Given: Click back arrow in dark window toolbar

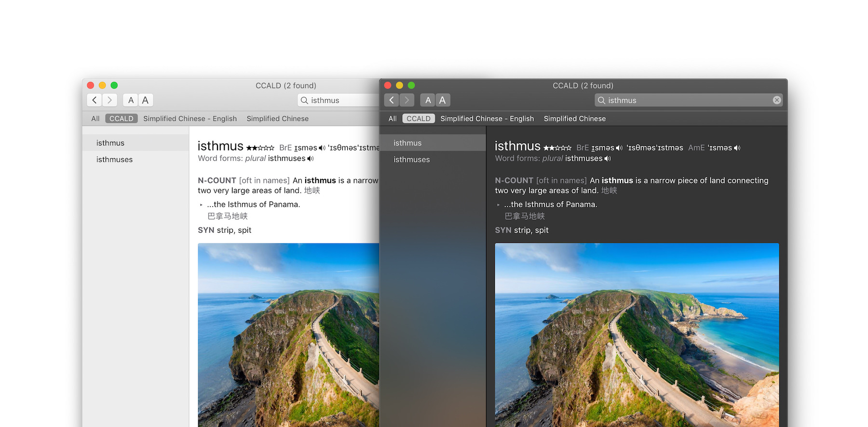Looking at the screenshot, I should click(x=392, y=100).
